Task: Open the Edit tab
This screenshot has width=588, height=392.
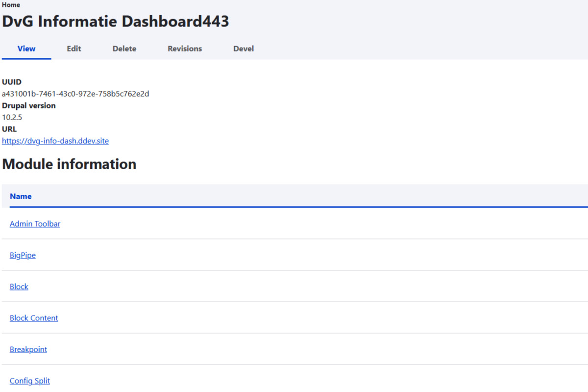Action: (x=74, y=49)
